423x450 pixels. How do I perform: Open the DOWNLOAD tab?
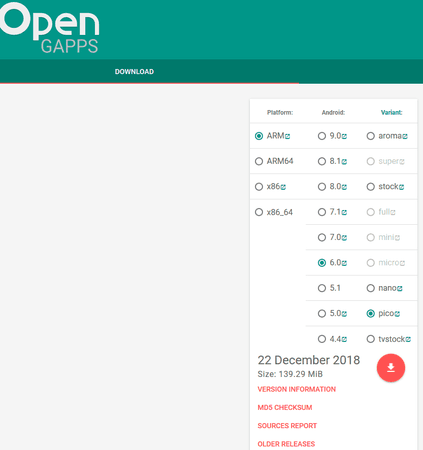click(134, 72)
